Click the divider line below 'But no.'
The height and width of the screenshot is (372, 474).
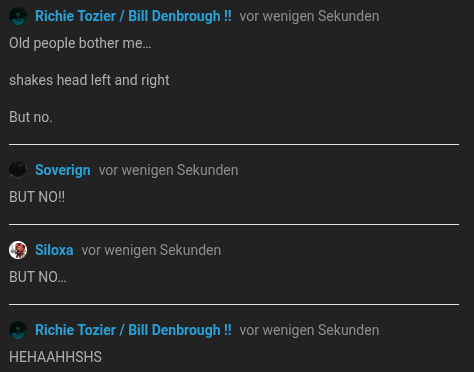[x=234, y=144]
